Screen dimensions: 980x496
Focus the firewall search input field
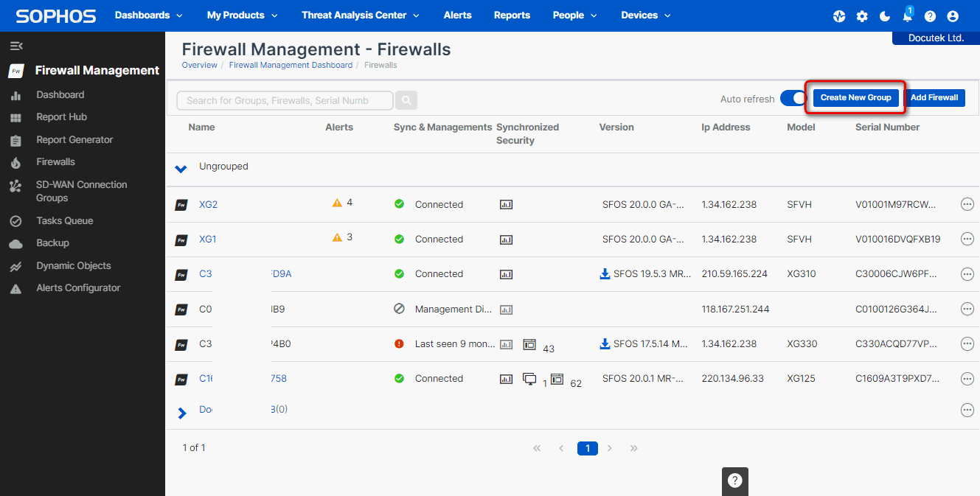tap(285, 100)
